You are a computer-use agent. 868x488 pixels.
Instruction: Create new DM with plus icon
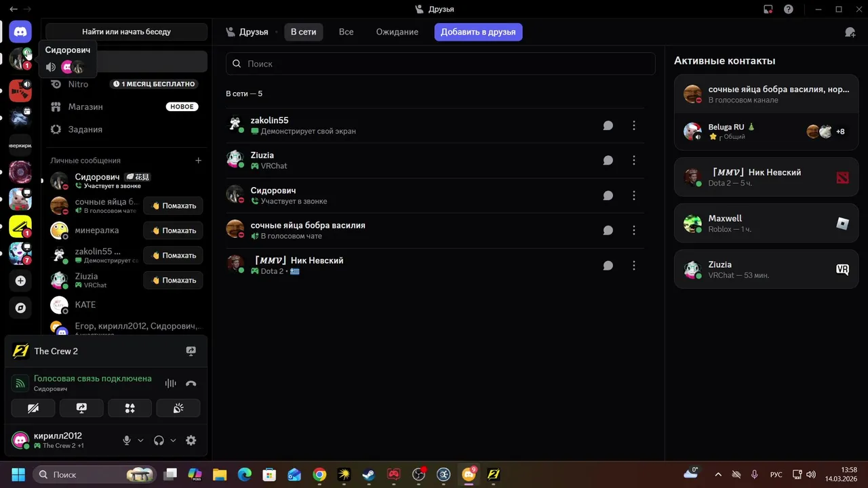pos(199,161)
